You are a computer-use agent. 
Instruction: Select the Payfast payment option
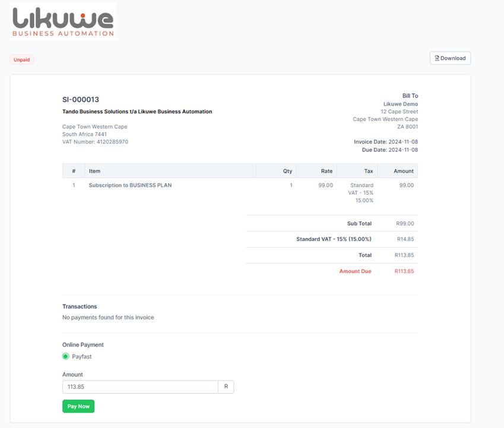pyautogui.click(x=66, y=357)
